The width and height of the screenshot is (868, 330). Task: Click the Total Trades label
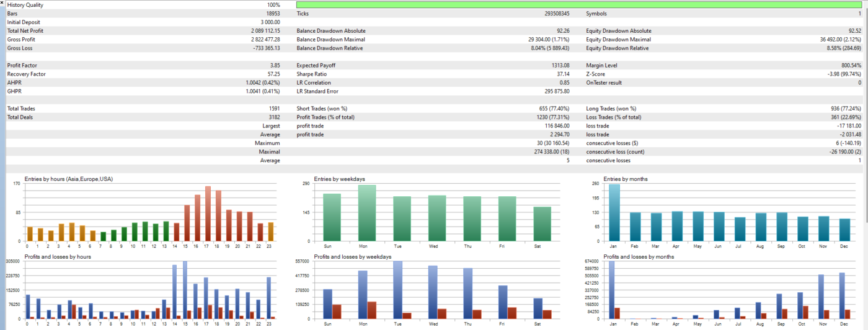click(x=21, y=109)
